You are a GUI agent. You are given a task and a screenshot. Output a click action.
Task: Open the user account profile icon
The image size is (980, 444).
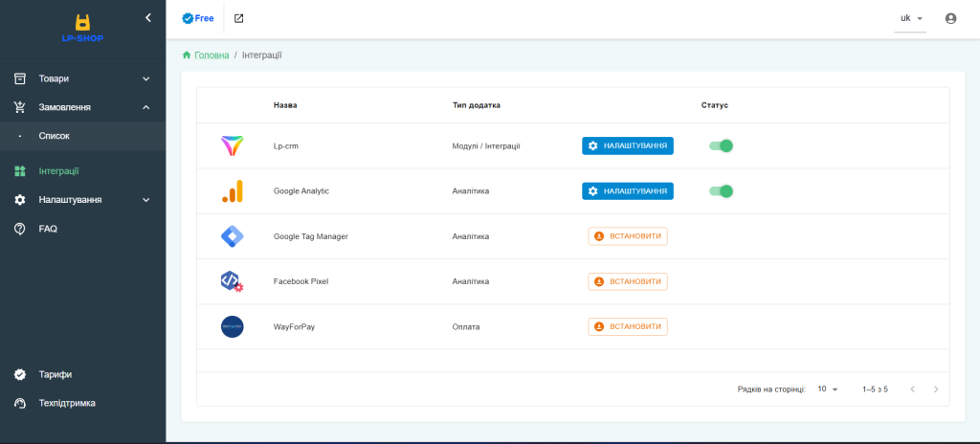click(950, 18)
